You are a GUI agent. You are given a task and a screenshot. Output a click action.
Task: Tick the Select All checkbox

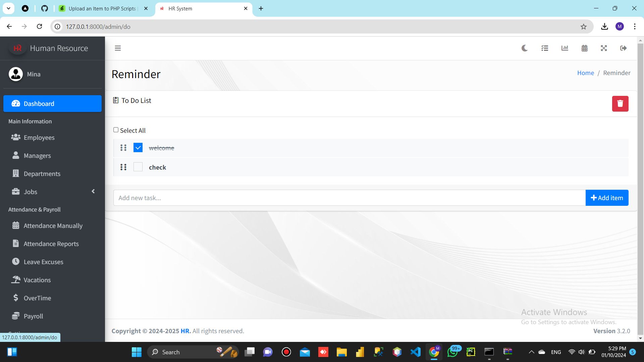pyautogui.click(x=116, y=130)
